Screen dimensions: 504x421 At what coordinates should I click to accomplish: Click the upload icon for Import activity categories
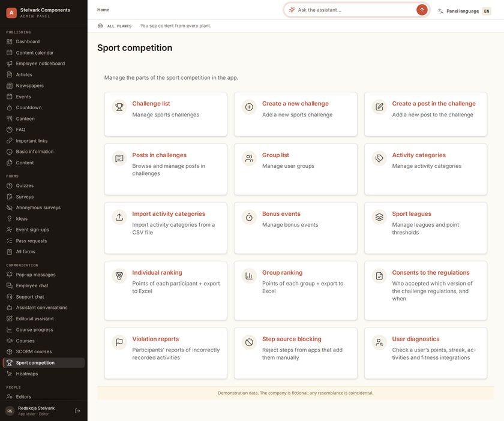click(x=119, y=217)
